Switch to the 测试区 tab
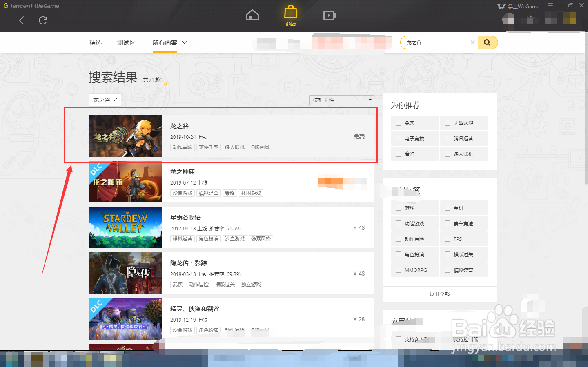 point(126,42)
